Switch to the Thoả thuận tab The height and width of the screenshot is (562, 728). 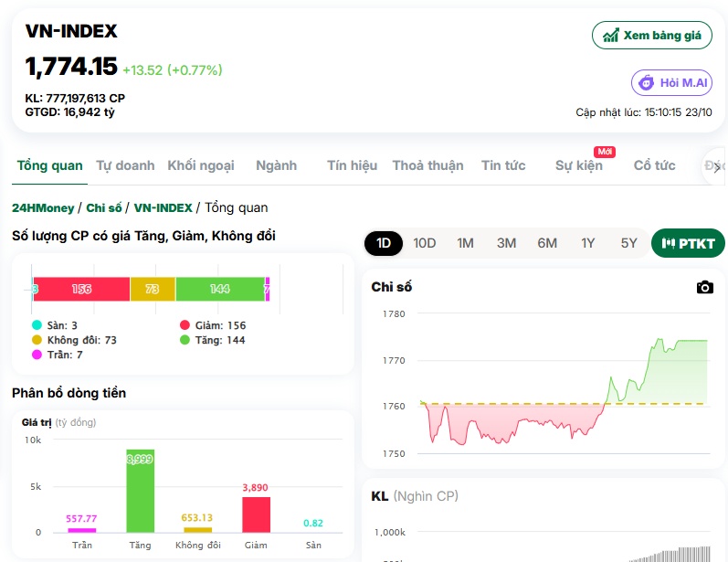427,165
